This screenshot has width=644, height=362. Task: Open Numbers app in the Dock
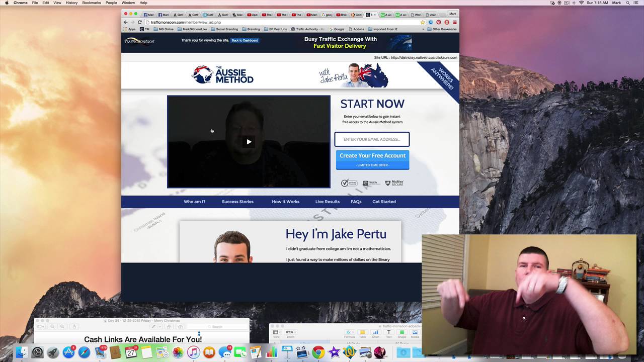pos(272,352)
